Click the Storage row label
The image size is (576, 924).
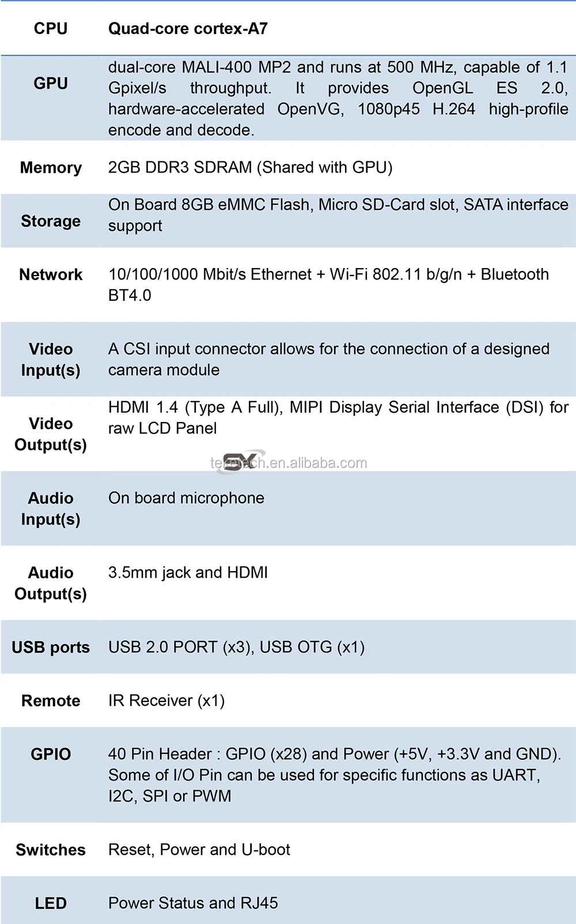(x=51, y=221)
